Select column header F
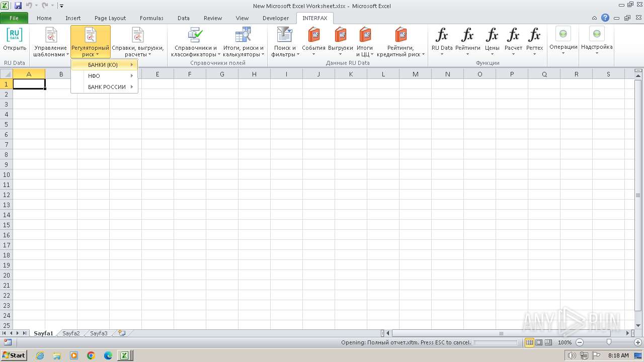The width and height of the screenshot is (644, 362). coord(190,74)
